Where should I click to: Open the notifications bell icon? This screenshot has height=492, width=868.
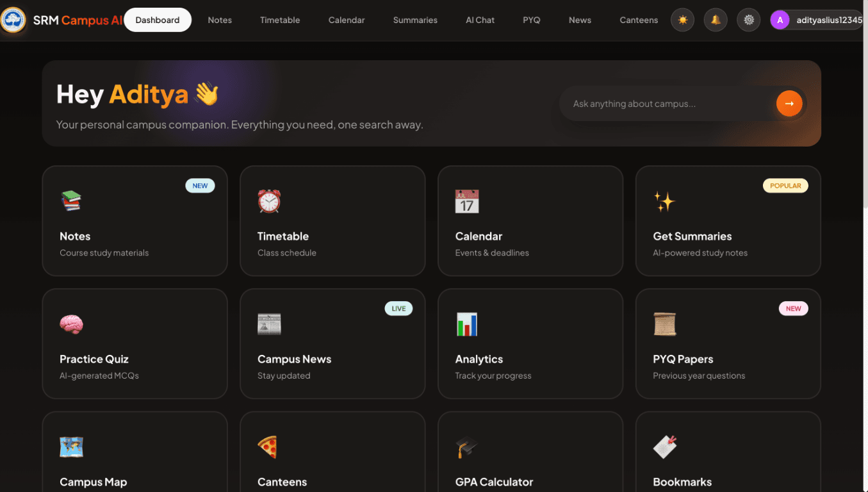tap(716, 20)
